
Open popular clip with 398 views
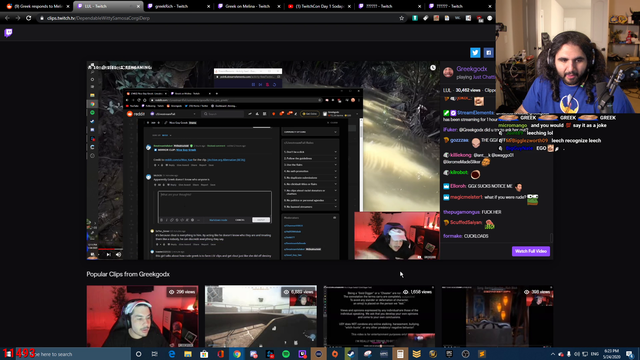point(498,316)
